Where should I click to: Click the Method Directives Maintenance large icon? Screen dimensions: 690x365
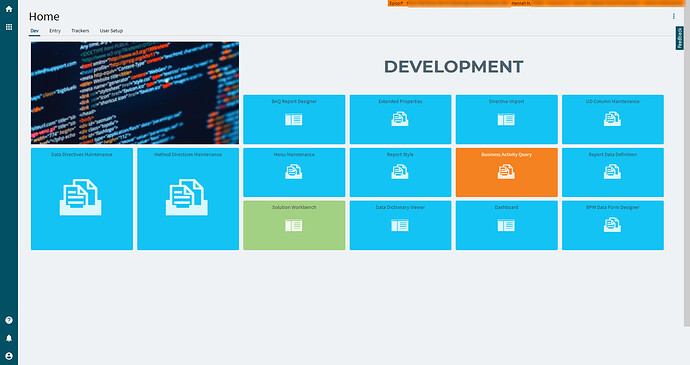187,197
